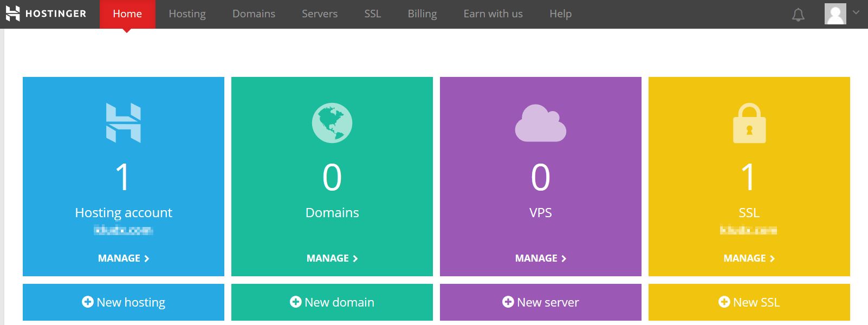868x325 pixels.
Task: Click the Hosting account H icon
Action: (124, 123)
